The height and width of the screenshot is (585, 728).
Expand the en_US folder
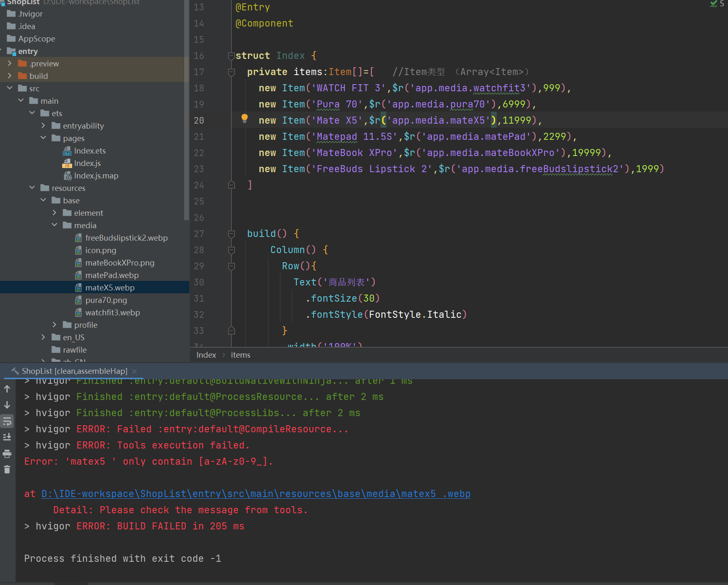pos(43,337)
